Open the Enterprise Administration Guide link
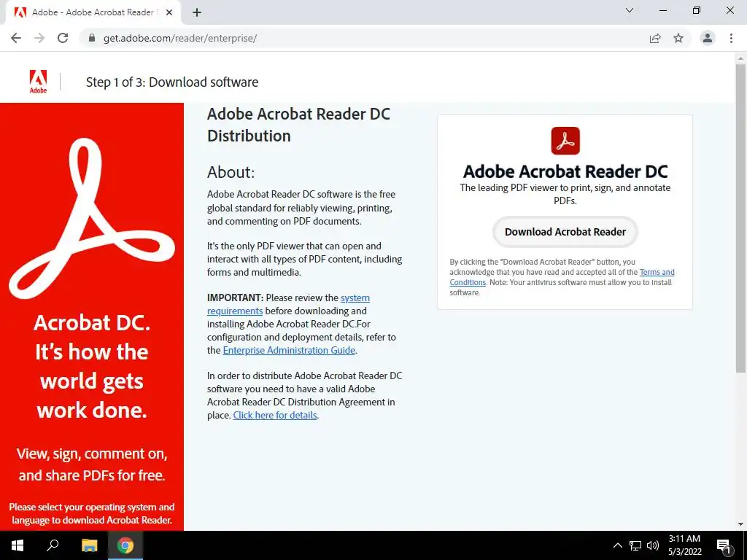The width and height of the screenshot is (747, 560). [289, 351]
